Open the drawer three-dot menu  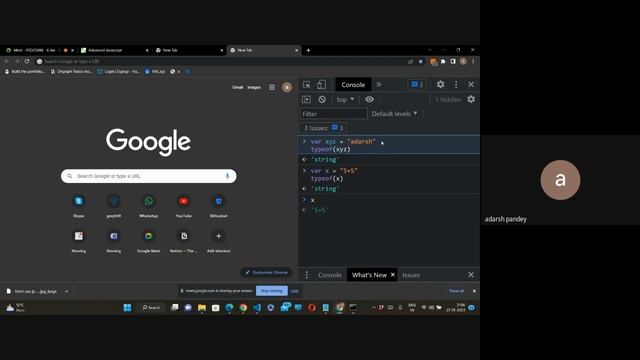tap(307, 275)
